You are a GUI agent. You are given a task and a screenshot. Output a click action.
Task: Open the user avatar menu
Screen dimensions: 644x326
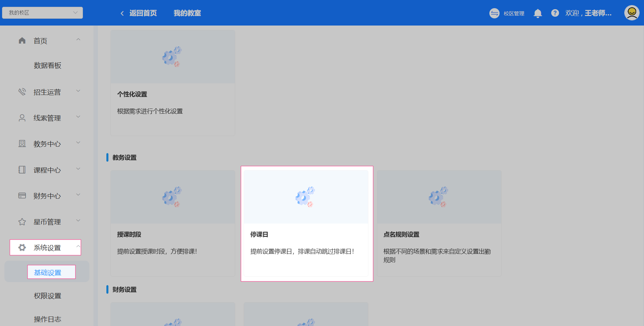(x=632, y=13)
